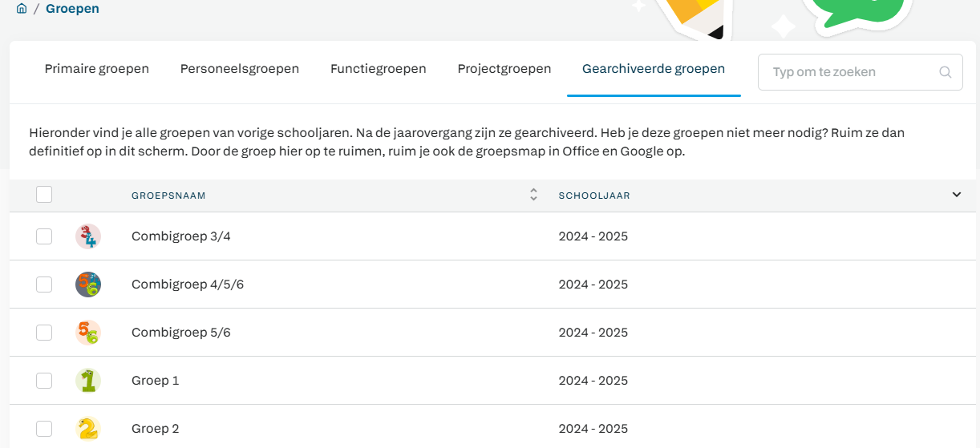Image resolution: width=980 pixels, height=448 pixels.
Task: Go to the Projectgroepen tab
Action: pos(504,69)
